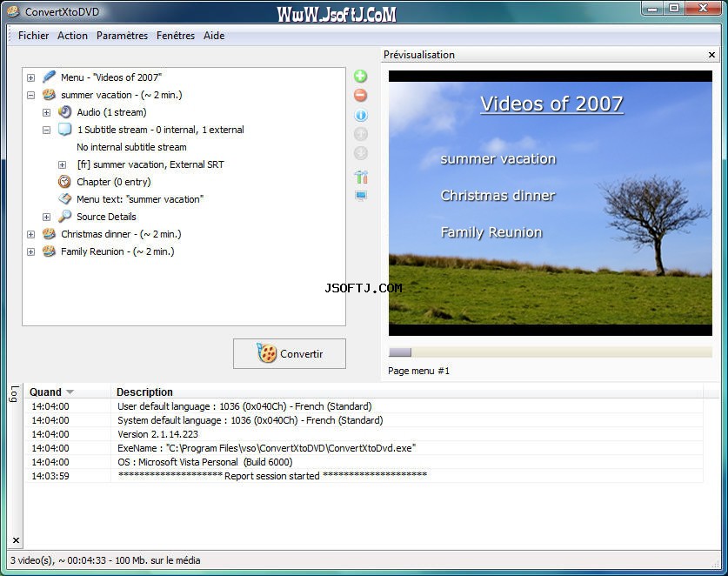Click the monitor preview icon

(x=361, y=195)
